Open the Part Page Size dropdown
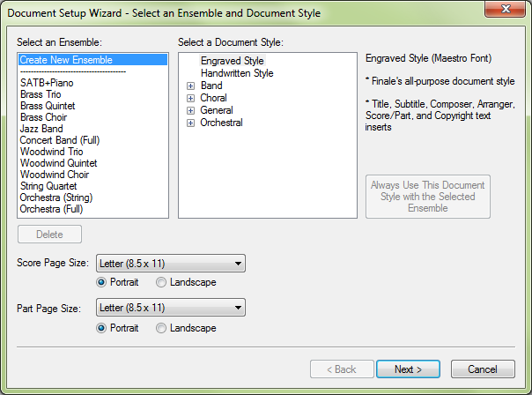 [238, 308]
